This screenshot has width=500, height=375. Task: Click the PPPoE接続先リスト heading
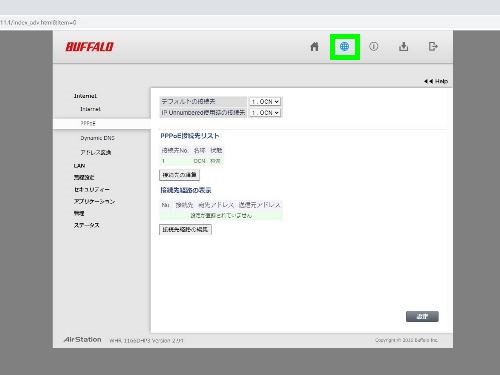coord(190,136)
